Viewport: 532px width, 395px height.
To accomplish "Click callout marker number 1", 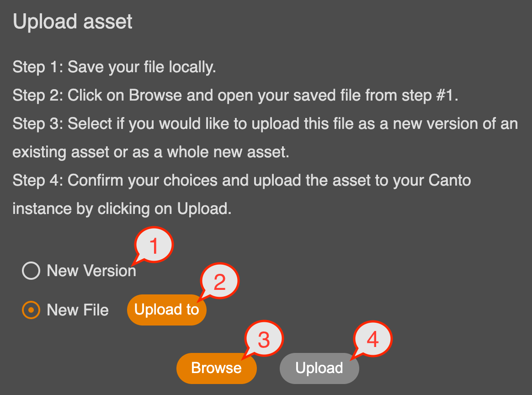I will pos(154,246).
